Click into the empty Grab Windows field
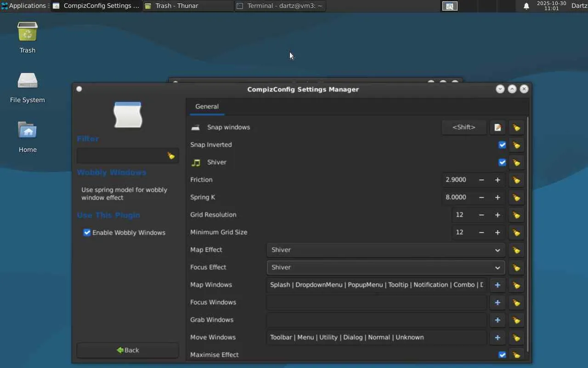Viewport: 588px width, 368px height. 377,320
